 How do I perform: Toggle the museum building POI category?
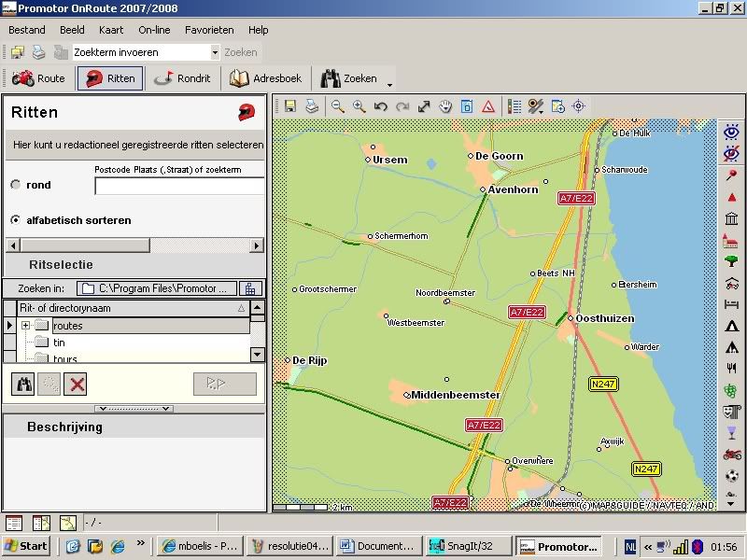click(732, 218)
